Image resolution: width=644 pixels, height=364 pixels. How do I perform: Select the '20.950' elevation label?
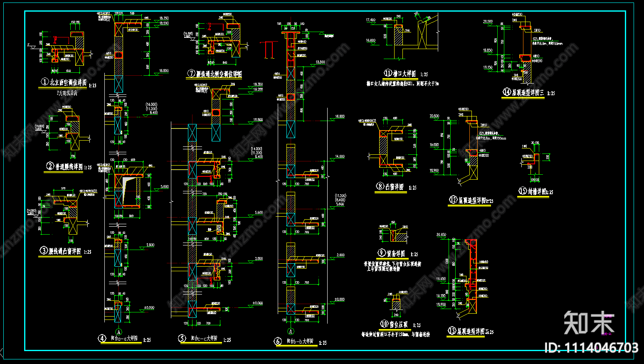point(441,235)
